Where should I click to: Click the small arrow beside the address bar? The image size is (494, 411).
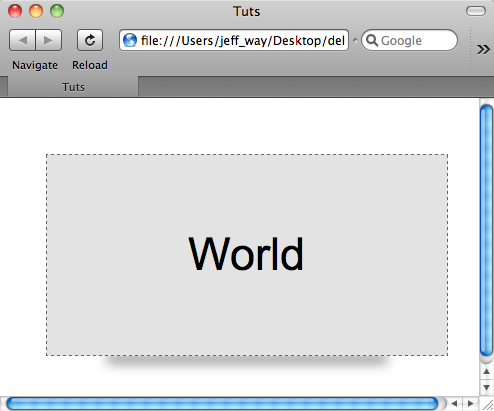point(355,40)
